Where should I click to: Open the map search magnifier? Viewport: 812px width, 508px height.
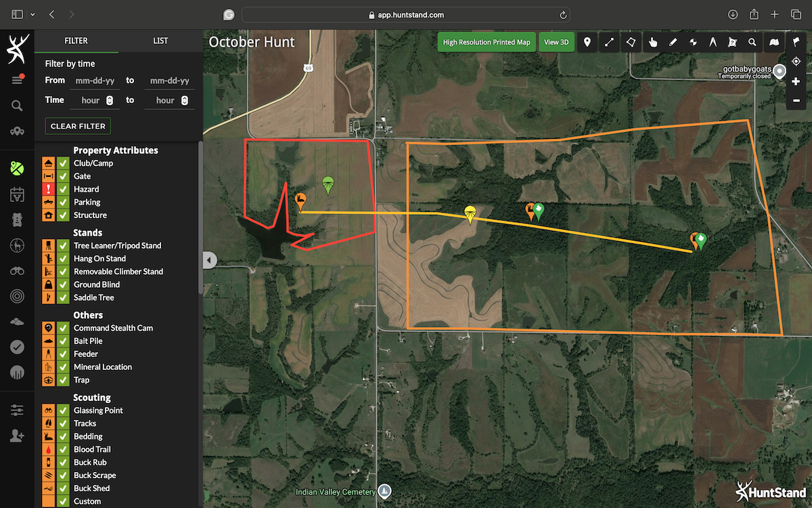click(x=752, y=42)
